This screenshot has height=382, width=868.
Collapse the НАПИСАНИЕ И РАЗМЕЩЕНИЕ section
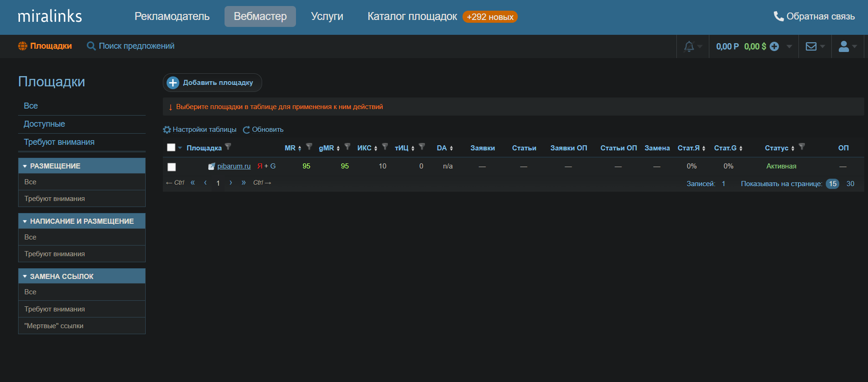[25, 221]
